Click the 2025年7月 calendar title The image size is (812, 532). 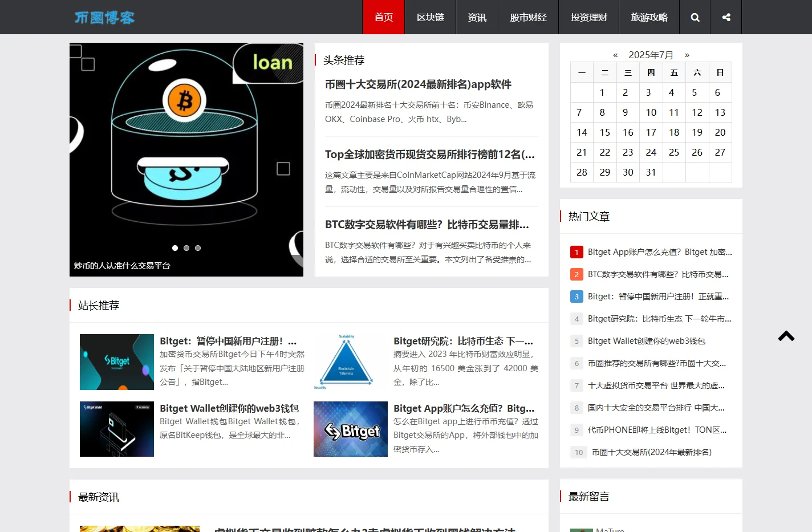pos(651,55)
